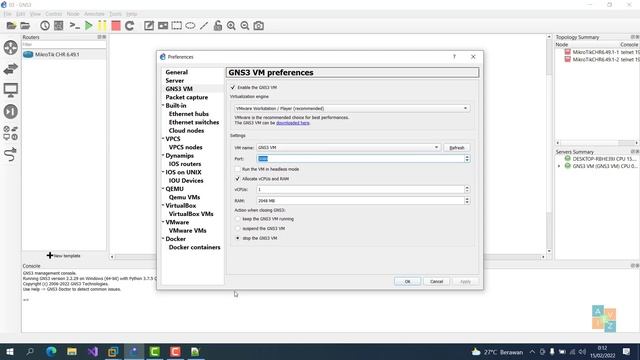
Task: Toggle Enable the GNS3 VM checkbox
Action: pyautogui.click(x=233, y=87)
